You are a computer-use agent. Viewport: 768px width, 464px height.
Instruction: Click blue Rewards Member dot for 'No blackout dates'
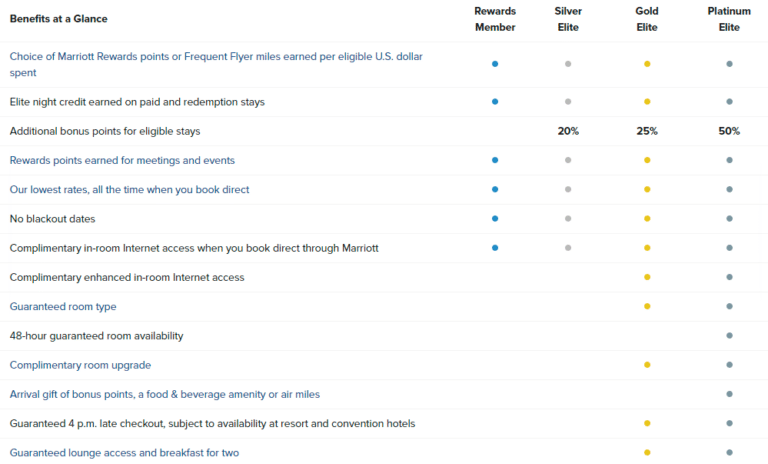point(495,218)
